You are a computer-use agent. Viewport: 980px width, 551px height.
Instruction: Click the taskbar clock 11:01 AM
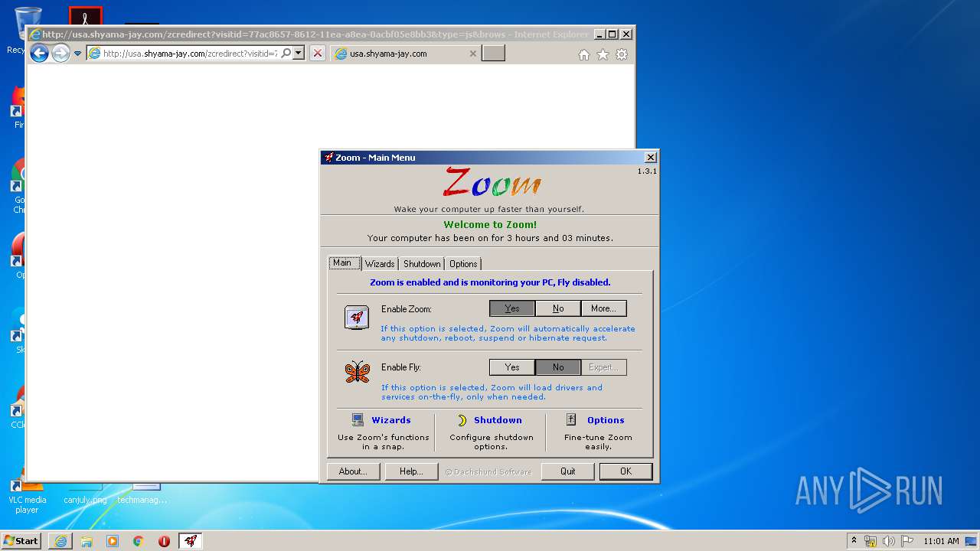pyautogui.click(x=941, y=541)
